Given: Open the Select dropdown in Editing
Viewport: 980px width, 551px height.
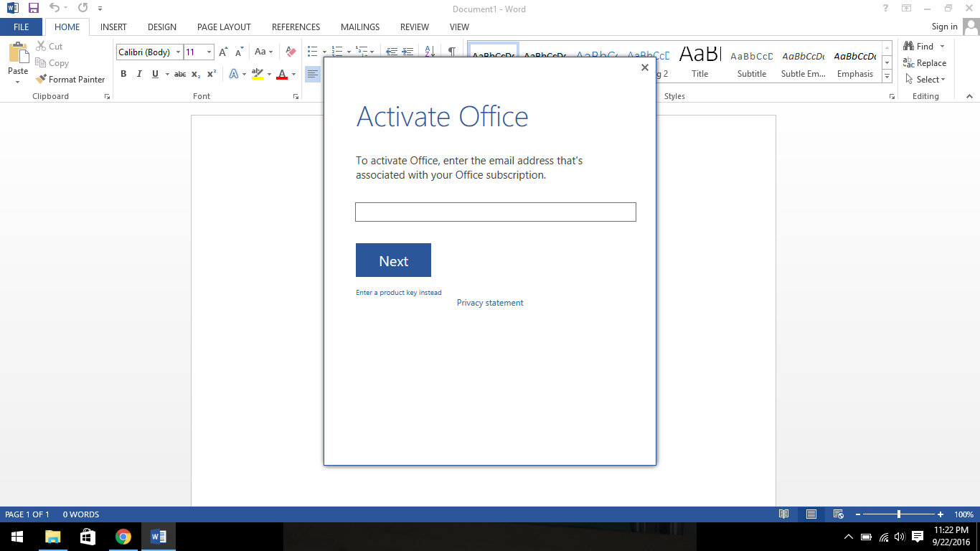Looking at the screenshot, I should click(x=925, y=80).
